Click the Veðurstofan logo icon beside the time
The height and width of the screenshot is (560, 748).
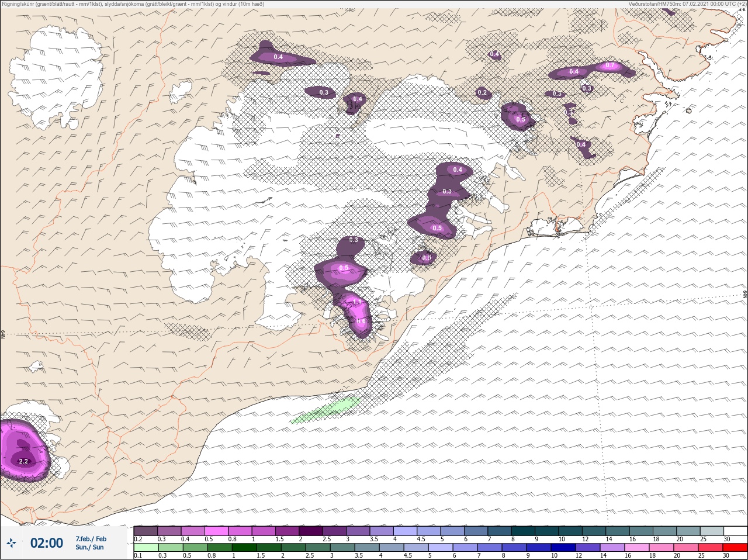coord(11,544)
